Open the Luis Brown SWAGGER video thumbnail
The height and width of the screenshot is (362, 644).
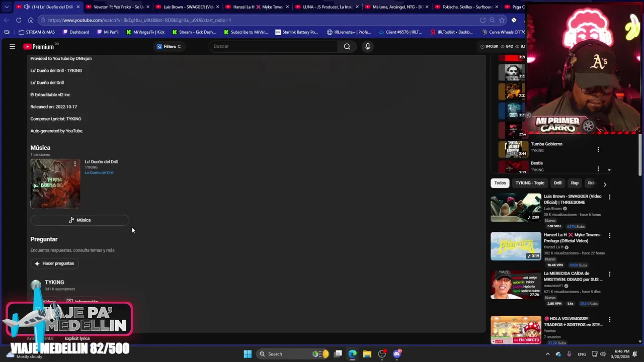coord(516,208)
